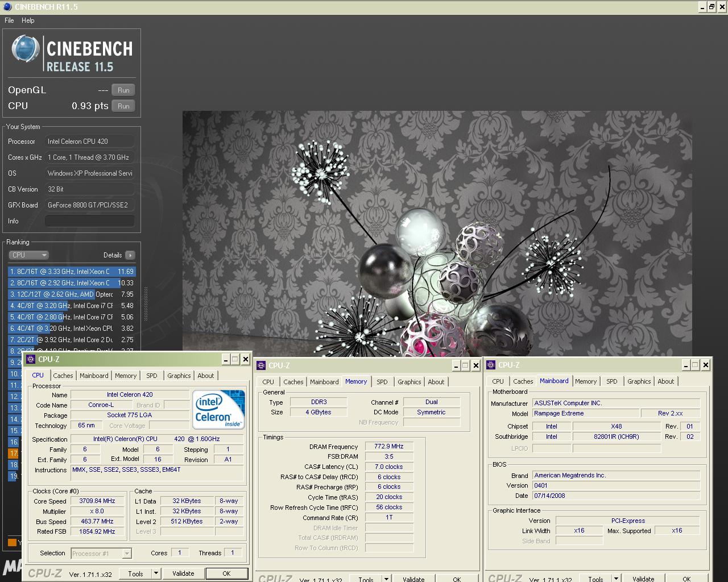Image resolution: width=728 pixels, height=582 pixels.
Task: Minimize the Cinebench main window
Action: (702, 7)
